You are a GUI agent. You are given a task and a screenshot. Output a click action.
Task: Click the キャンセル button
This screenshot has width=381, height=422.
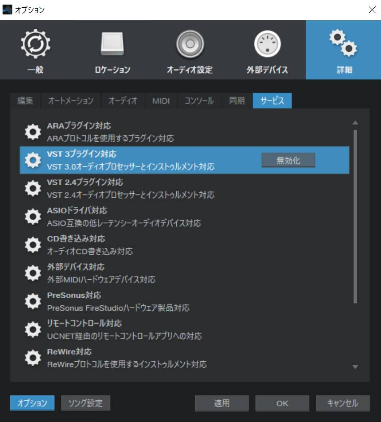point(343,403)
